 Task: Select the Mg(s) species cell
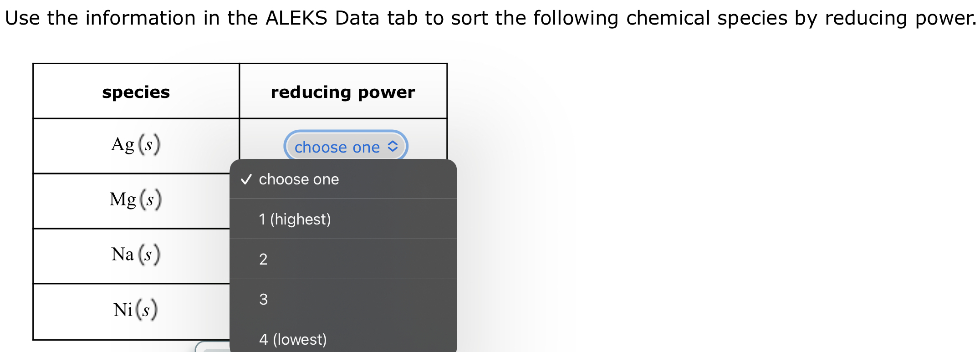[x=136, y=200]
